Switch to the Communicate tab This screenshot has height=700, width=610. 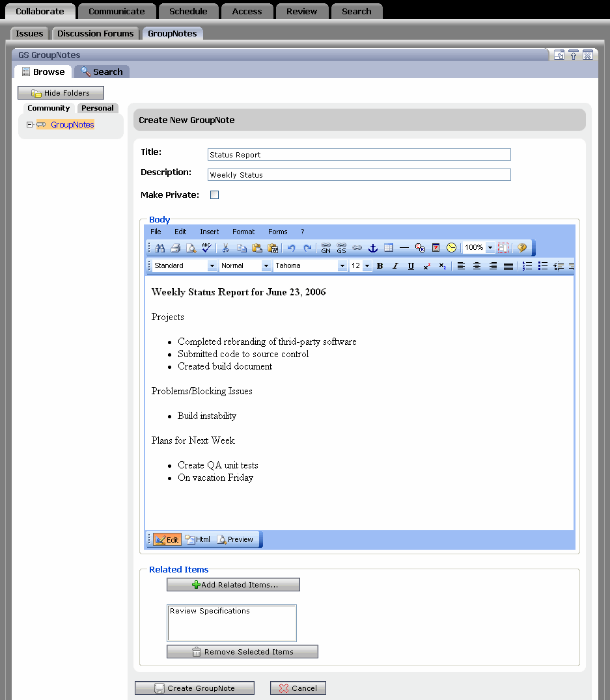(117, 10)
